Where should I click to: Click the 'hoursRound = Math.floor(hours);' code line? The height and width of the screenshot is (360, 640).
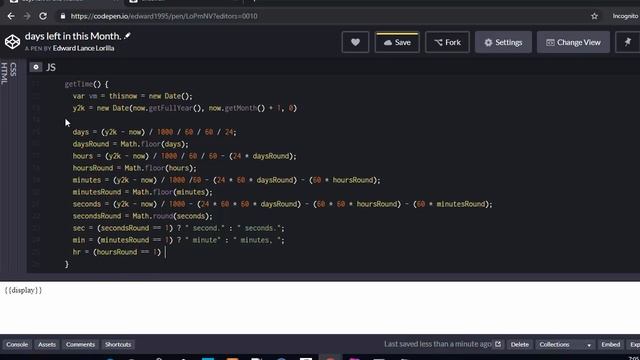(x=134, y=168)
